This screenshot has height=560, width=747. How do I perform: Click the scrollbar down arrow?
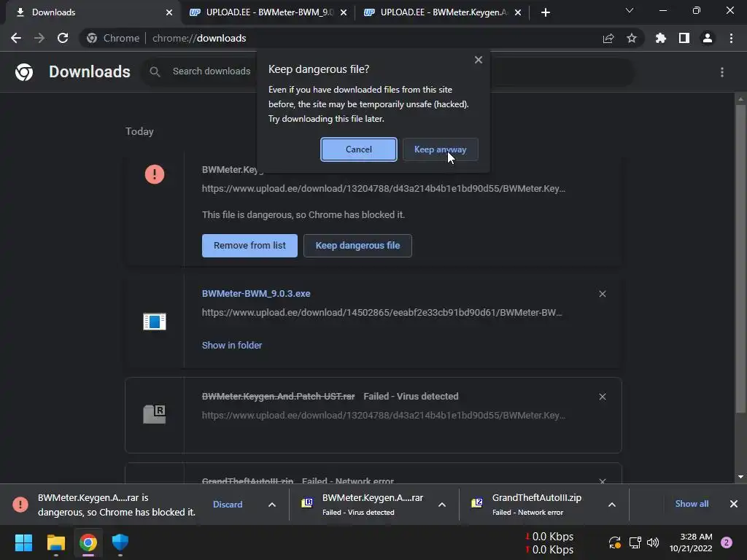click(740, 477)
